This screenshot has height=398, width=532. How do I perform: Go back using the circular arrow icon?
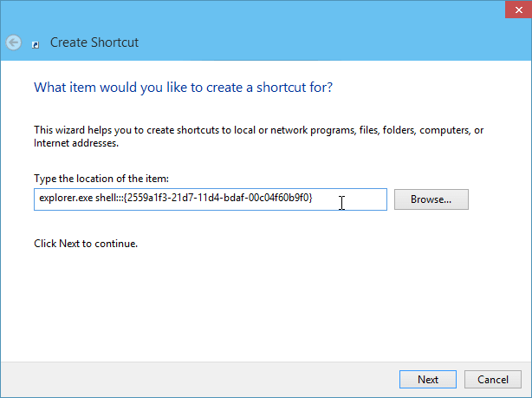(14, 42)
